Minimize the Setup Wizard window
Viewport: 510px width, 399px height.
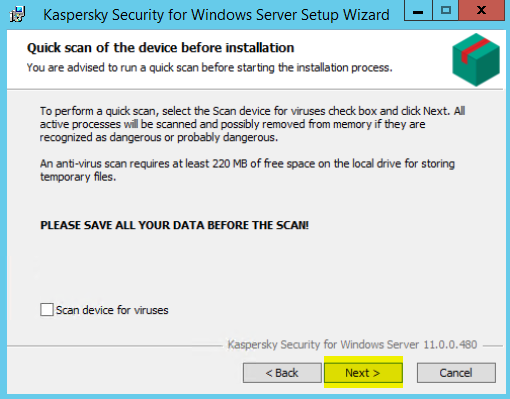click(418, 11)
